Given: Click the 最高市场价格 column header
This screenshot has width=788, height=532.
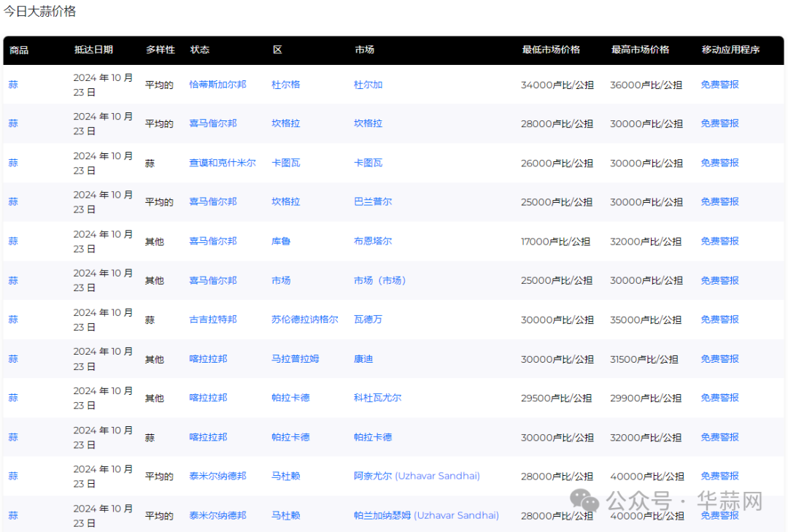Looking at the screenshot, I should tap(640, 50).
